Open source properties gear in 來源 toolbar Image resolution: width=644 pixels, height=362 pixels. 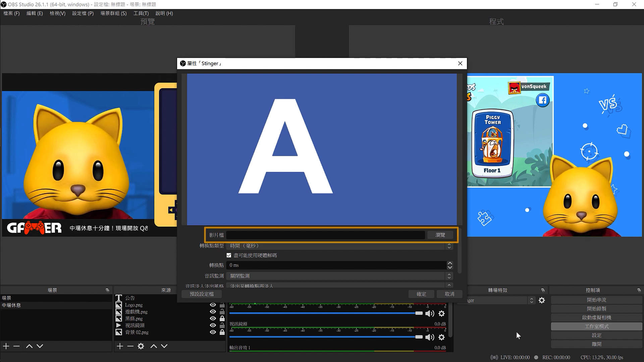[141, 346]
